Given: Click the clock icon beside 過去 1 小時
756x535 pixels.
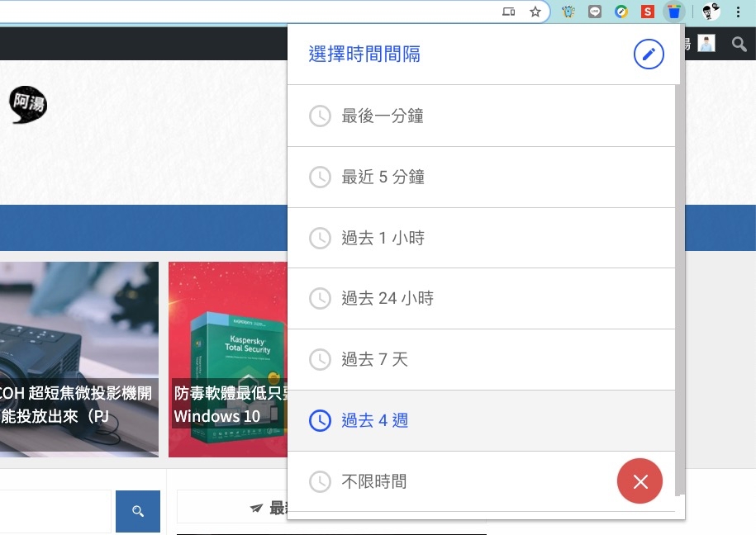Looking at the screenshot, I should pos(320,238).
